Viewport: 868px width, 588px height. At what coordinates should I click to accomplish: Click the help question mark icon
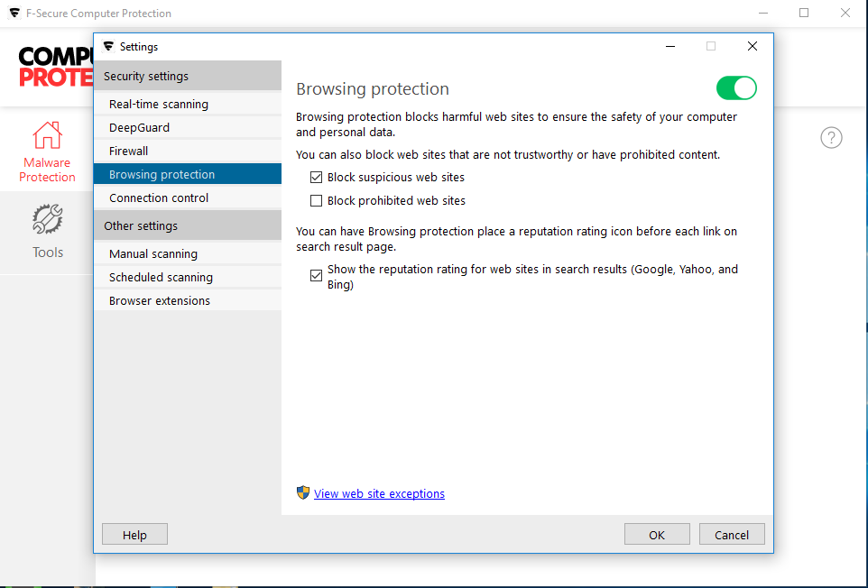(831, 138)
